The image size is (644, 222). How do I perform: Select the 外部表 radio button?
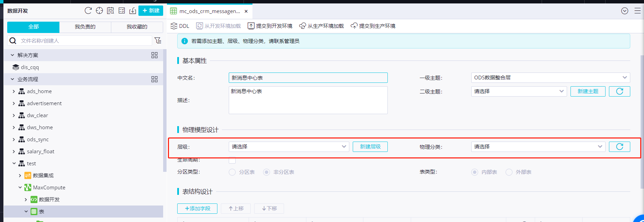tap(509, 172)
